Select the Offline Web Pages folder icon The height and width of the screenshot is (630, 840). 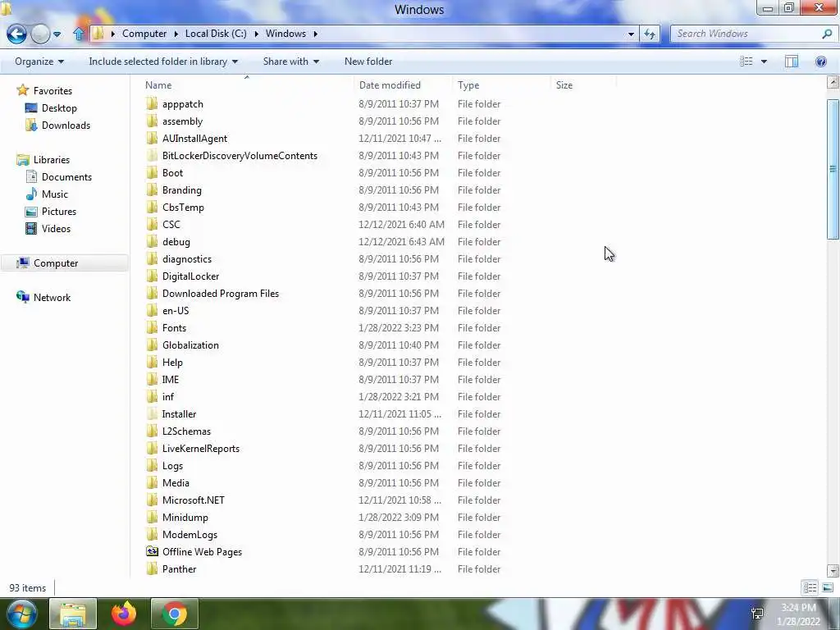coord(152,551)
